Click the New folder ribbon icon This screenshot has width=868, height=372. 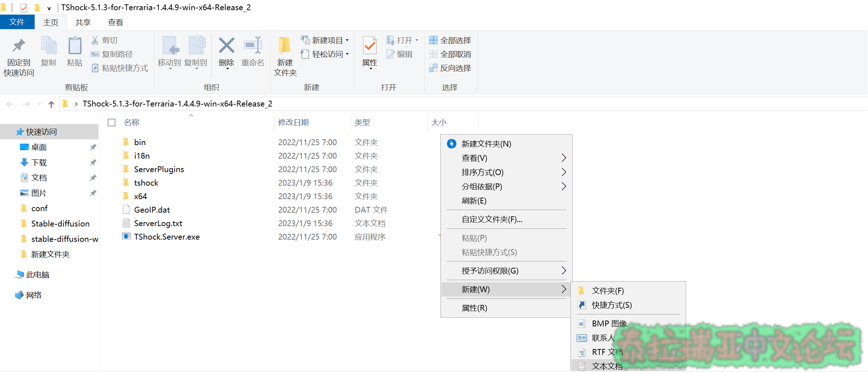point(285,46)
